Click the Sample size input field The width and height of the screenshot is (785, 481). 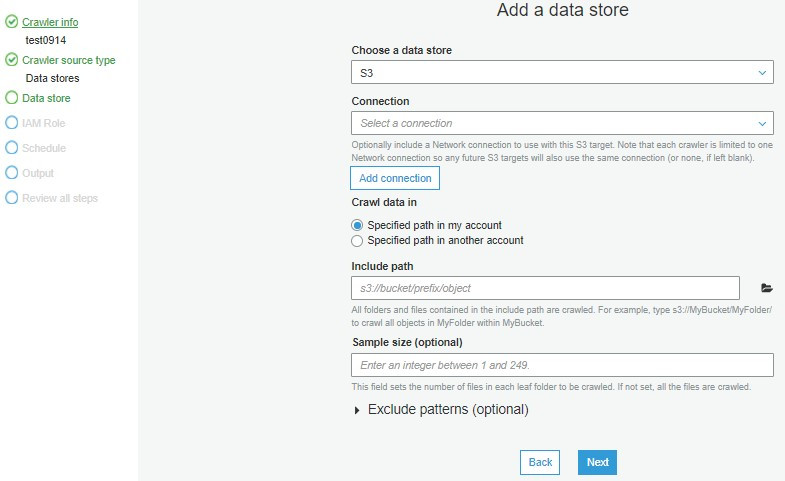562,365
